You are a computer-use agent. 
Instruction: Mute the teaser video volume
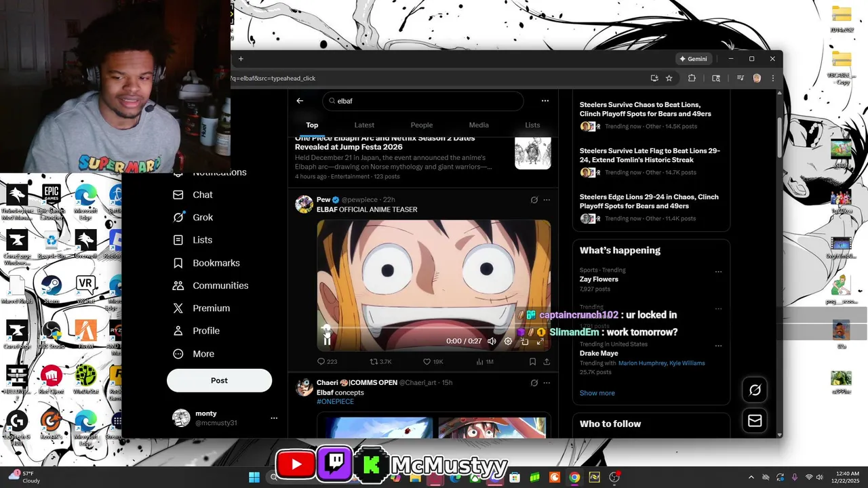point(492,341)
